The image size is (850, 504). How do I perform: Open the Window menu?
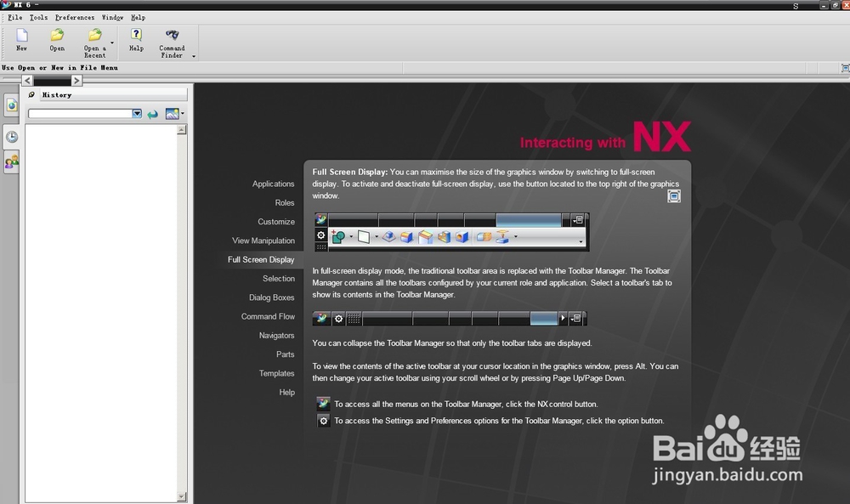(x=112, y=17)
